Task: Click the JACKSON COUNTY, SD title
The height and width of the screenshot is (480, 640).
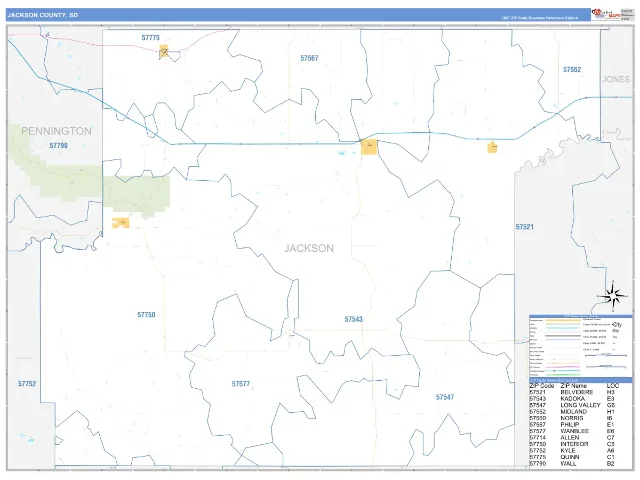Action: [x=42, y=15]
